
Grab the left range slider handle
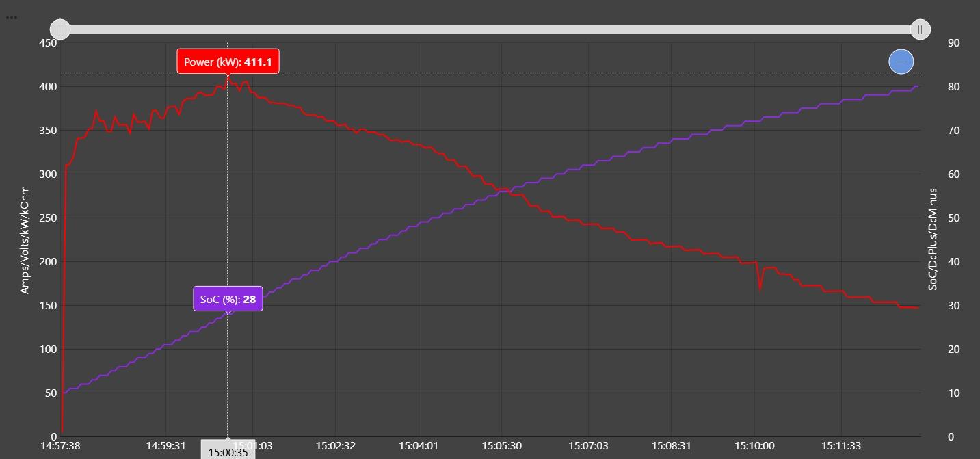click(60, 29)
